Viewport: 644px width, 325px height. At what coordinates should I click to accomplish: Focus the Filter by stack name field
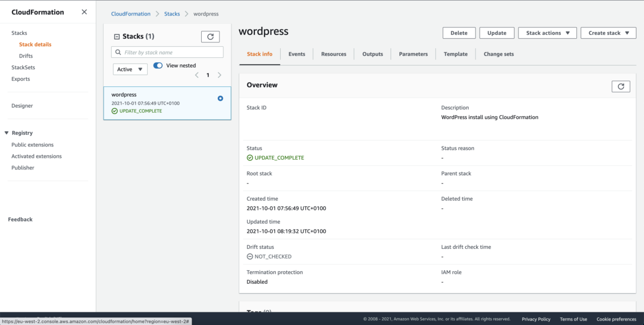pos(172,53)
